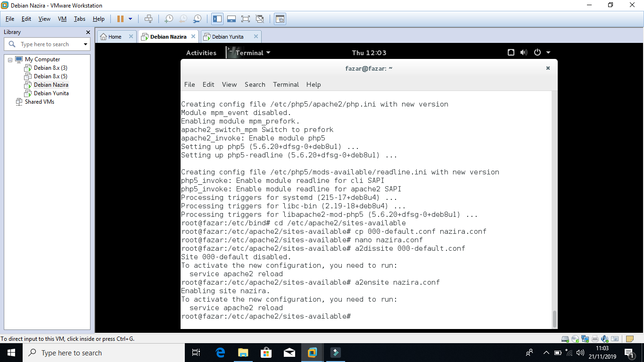Open GNOME Activities overview

tap(201, 53)
